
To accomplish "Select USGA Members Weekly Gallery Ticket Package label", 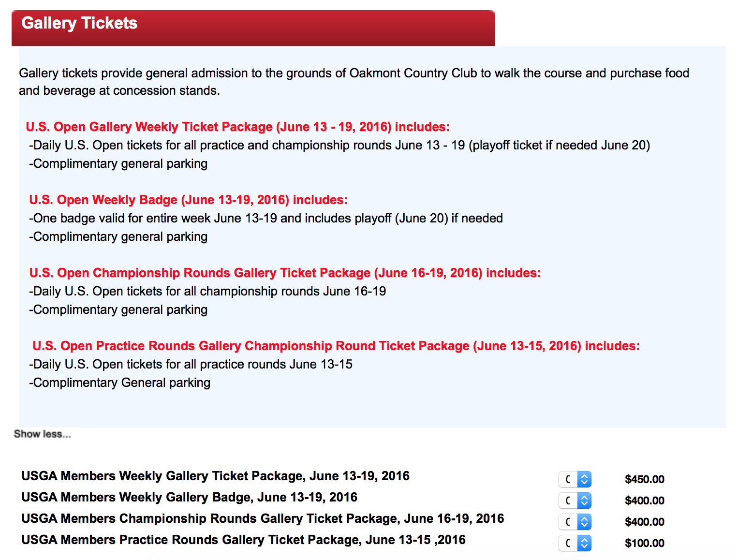I will tap(215, 476).
